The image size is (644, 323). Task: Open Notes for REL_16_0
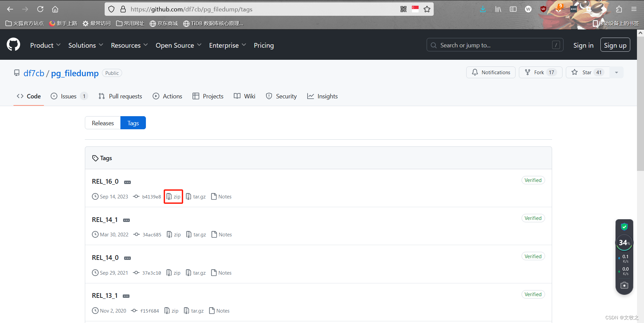pos(221,196)
